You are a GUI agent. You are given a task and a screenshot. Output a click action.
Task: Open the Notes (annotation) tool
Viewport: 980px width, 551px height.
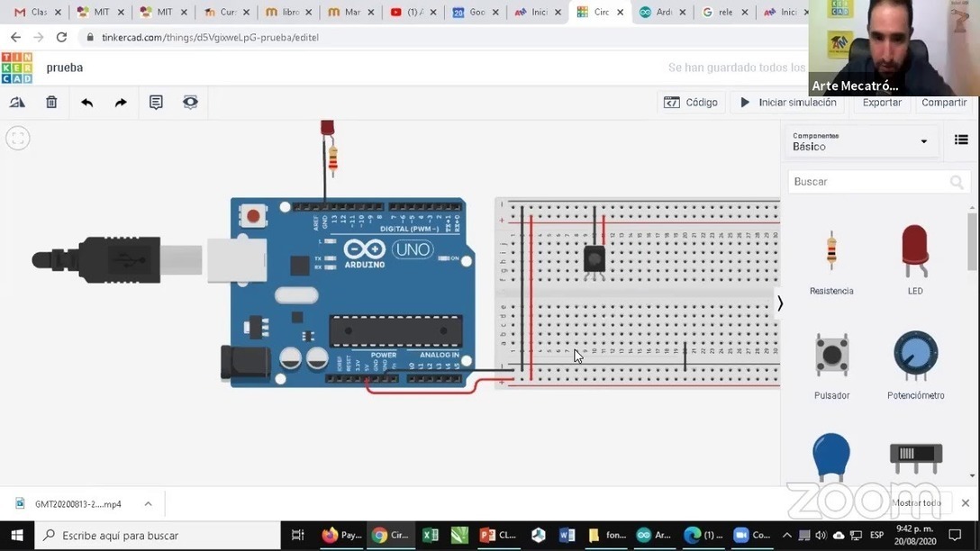coord(155,102)
